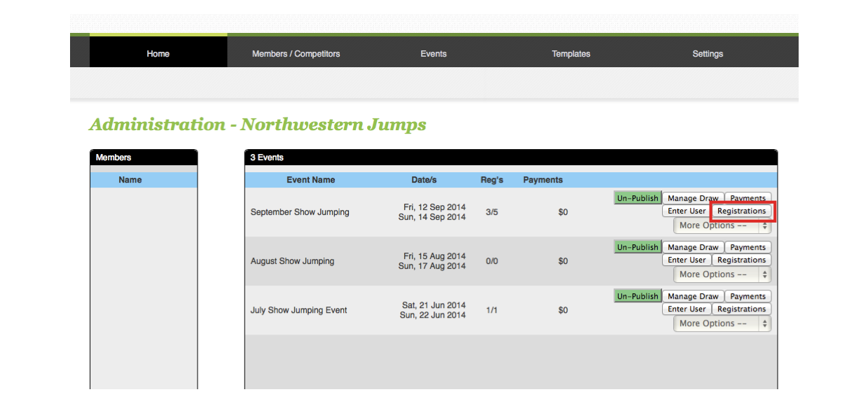Open the Home navigation tab
This screenshot has width=868, height=406.
[158, 54]
